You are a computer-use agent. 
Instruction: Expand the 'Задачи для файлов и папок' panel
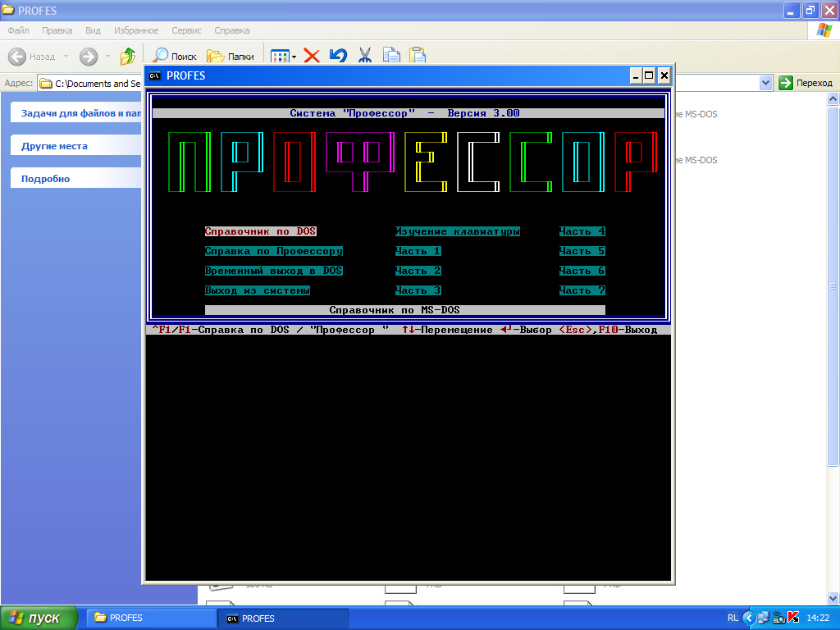coord(76,113)
